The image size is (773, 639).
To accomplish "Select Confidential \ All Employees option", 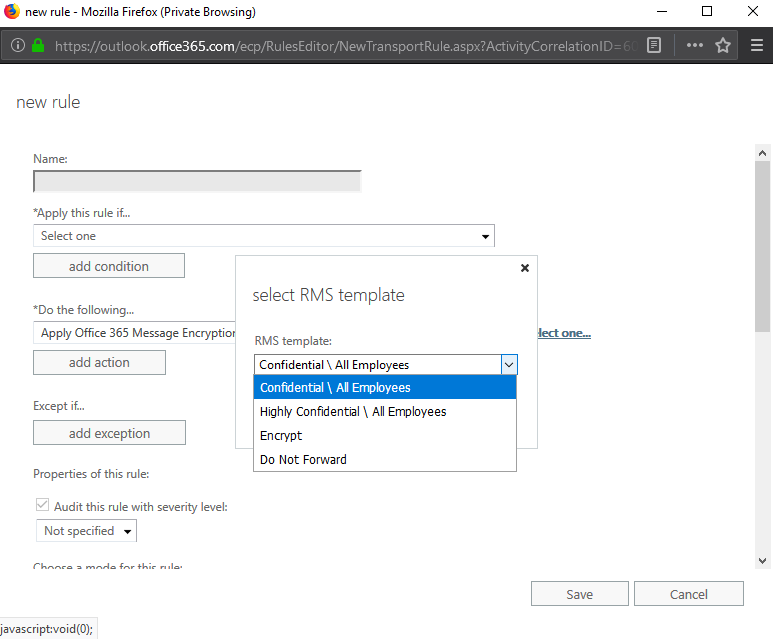I will [x=385, y=388].
